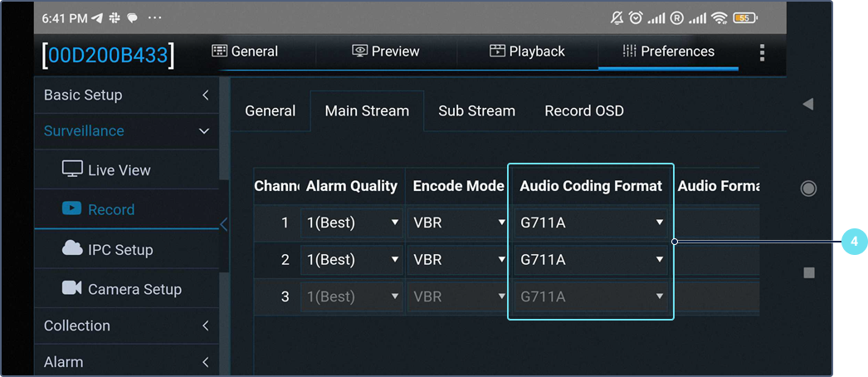Collapse the sidebar with the arrow handle

tap(222, 224)
